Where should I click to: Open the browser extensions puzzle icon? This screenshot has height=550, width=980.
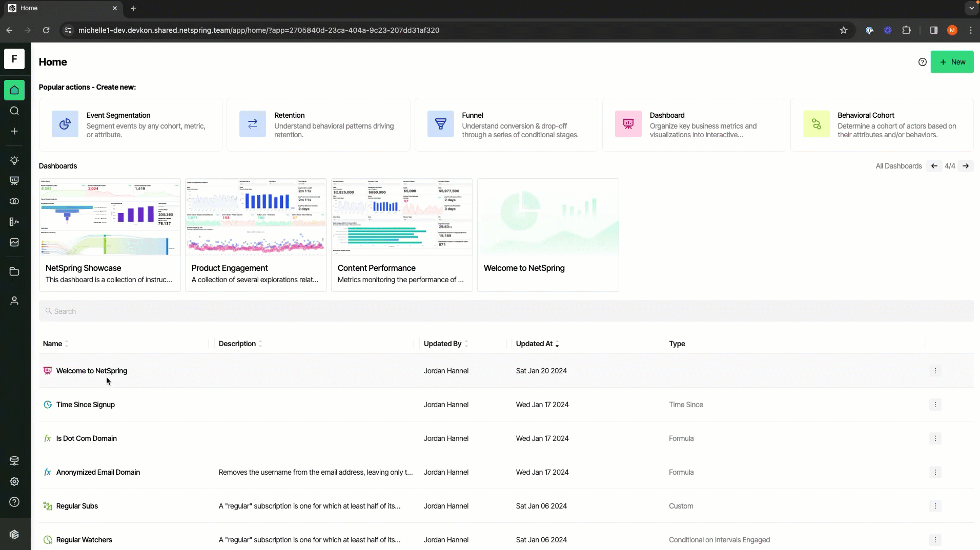tap(906, 30)
